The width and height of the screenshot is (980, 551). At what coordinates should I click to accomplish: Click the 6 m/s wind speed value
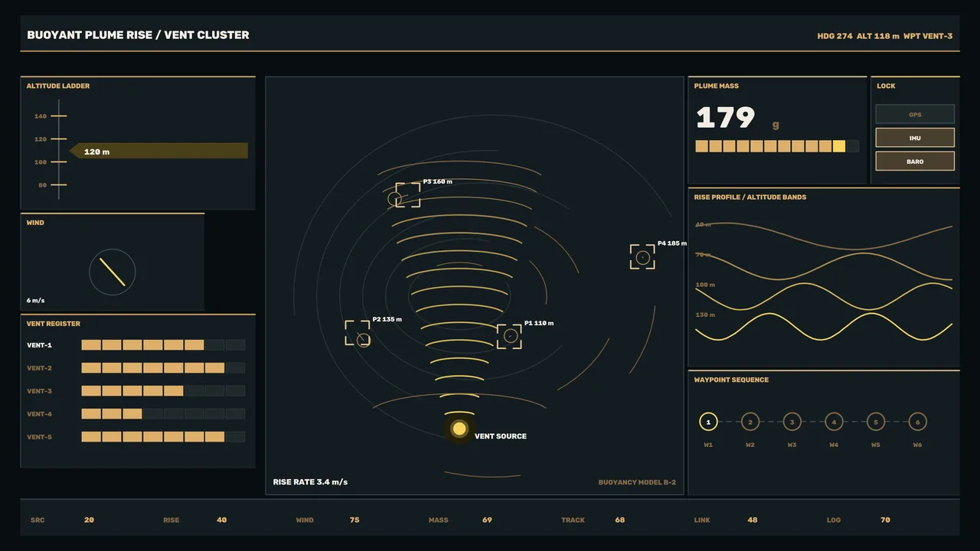[x=36, y=301]
